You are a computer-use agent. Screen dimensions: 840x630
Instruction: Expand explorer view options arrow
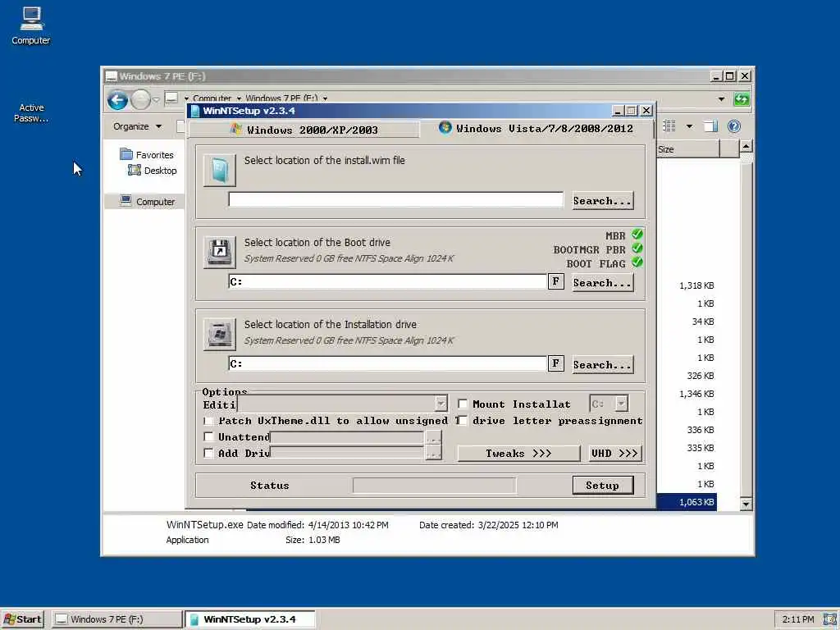689,126
